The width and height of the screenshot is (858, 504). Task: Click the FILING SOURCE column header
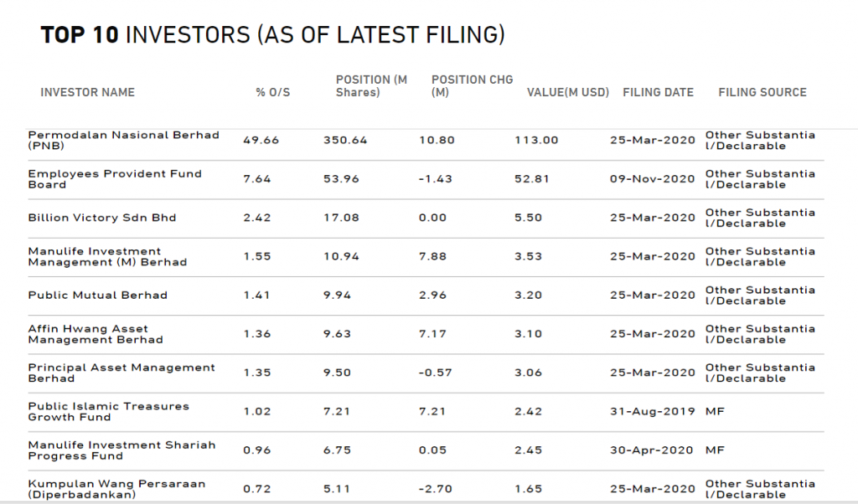[x=762, y=92]
